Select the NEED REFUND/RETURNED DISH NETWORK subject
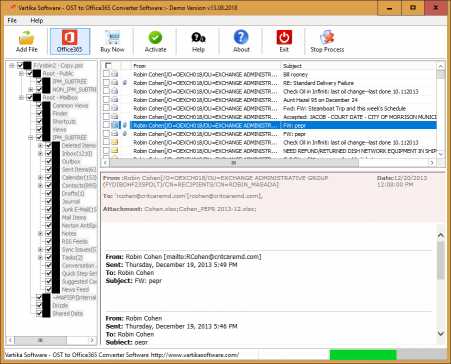Screen dimensions: 451x364 [x=360, y=151]
